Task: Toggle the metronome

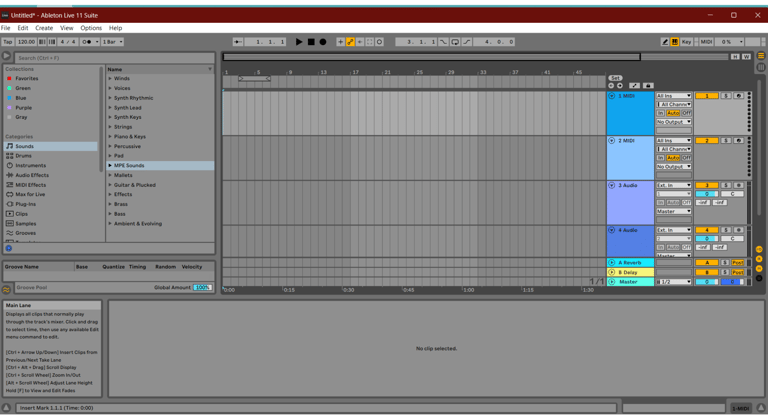Action: pyautogui.click(x=87, y=42)
